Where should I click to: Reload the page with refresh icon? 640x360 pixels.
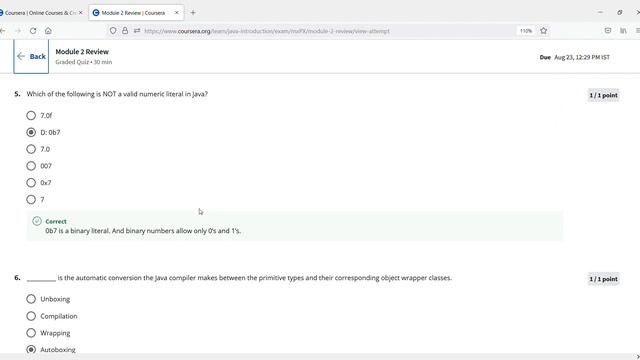[x=33, y=31]
